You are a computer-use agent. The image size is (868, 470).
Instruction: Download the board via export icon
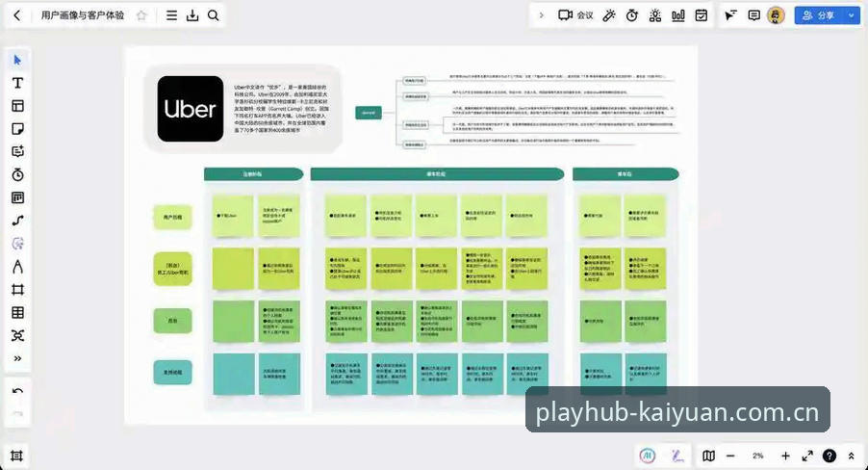click(x=192, y=15)
